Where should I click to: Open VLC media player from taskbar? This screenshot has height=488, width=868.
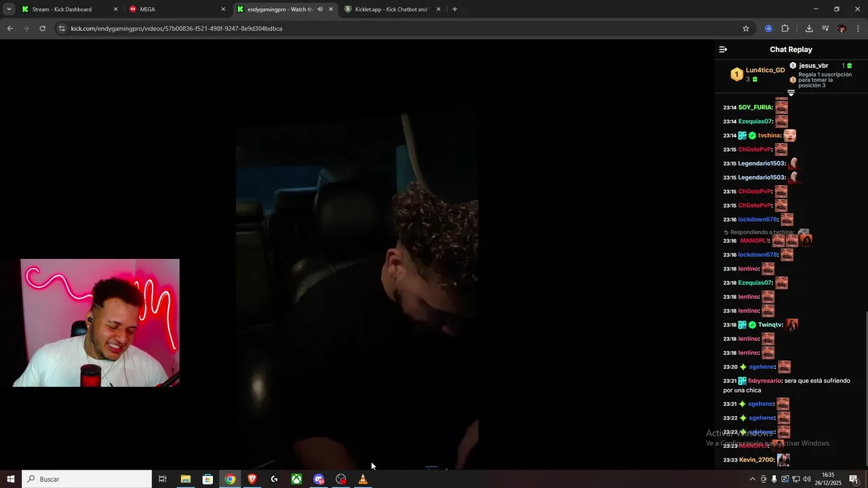(x=363, y=479)
